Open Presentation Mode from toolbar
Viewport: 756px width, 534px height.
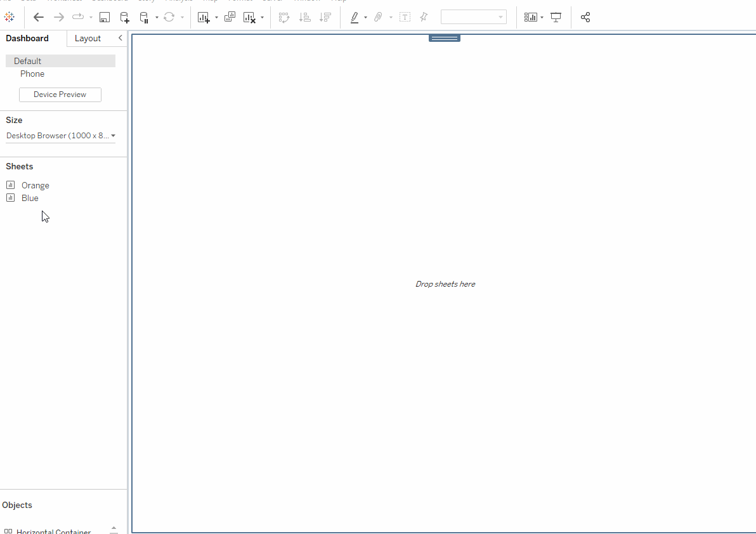pyautogui.click(x=556, y=17)
